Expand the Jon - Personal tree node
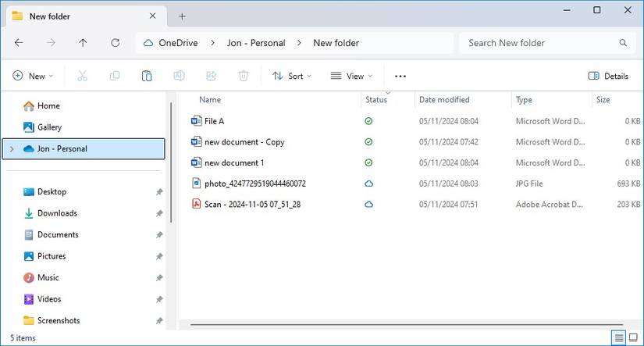 pyautogui.click(x=12, y=148)
